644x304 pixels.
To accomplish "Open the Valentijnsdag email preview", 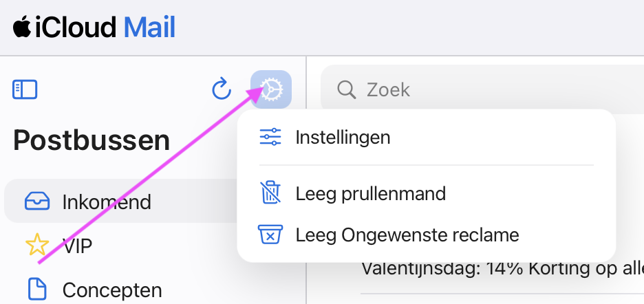I will click(x=502, y=268).
